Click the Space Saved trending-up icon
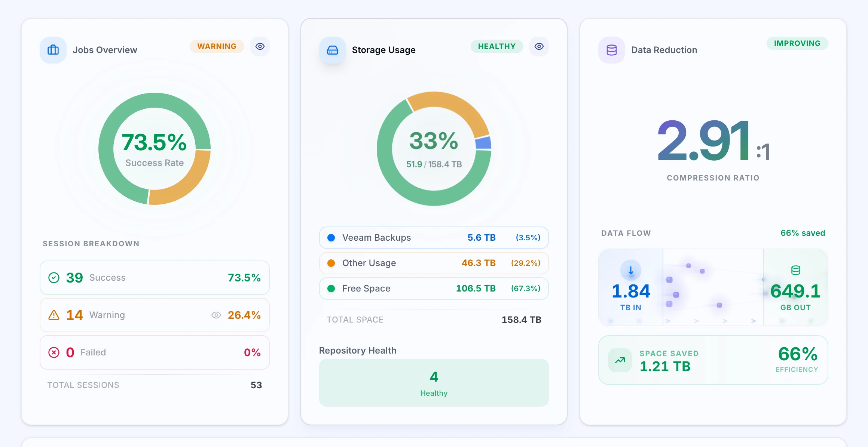The image size is (868, 447). [620, 360]
